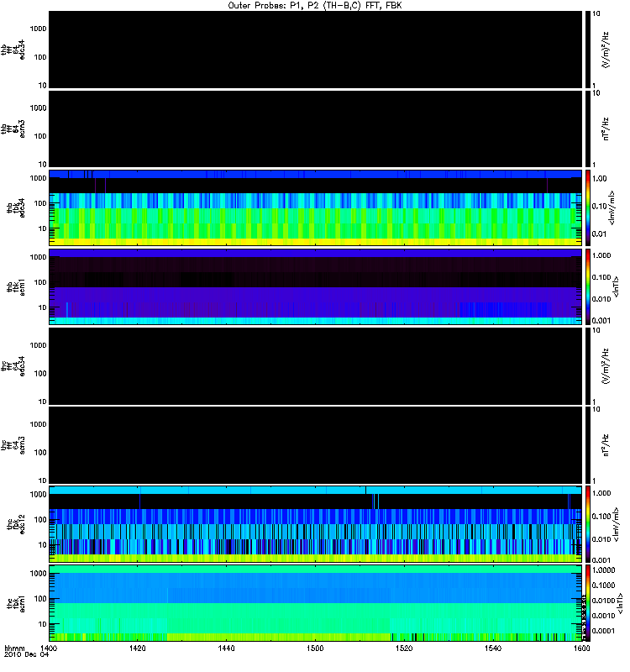The width and height of the screenshot is (630, 672).
Task: Click the '100' tick label of thc fff 64 scm3
Action: point(40,453)
